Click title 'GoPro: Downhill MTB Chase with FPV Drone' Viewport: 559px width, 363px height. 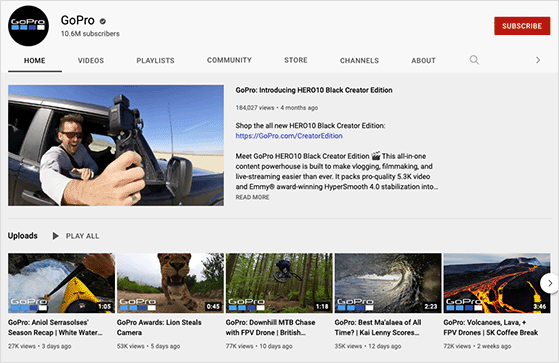click(270, 327)
